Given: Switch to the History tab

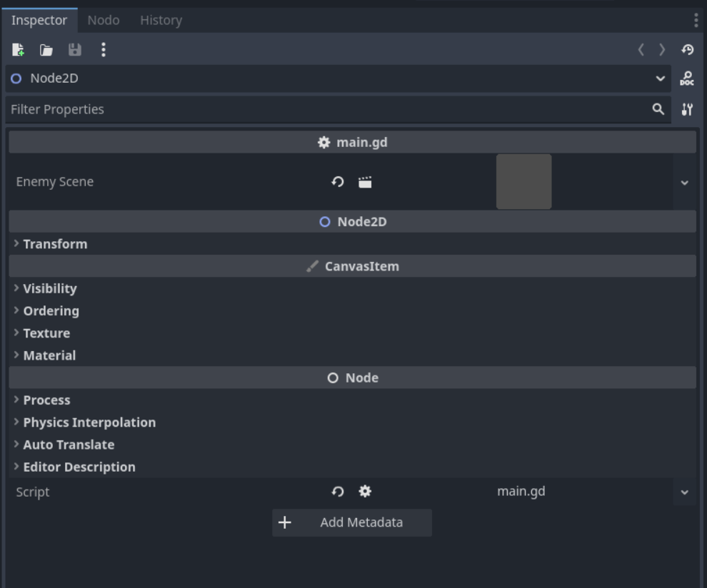Looking at the screenshot, I should click(x=161, y=20).
